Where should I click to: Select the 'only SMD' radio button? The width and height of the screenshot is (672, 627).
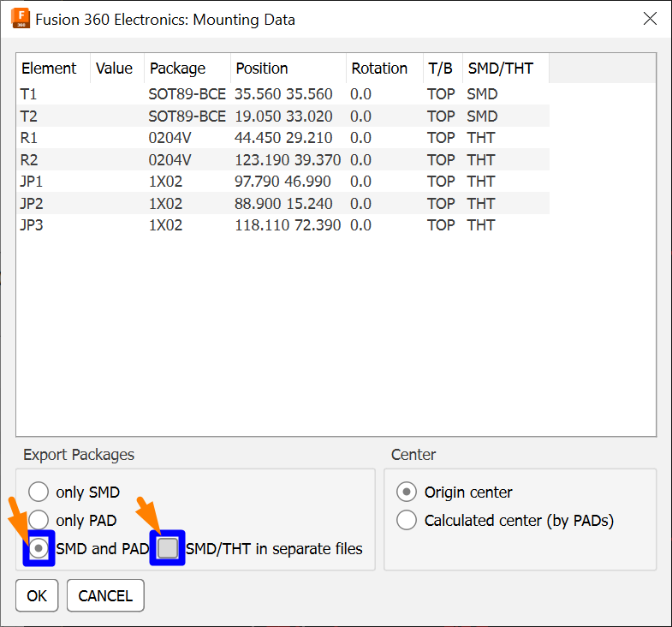click(x=39, y=492)
